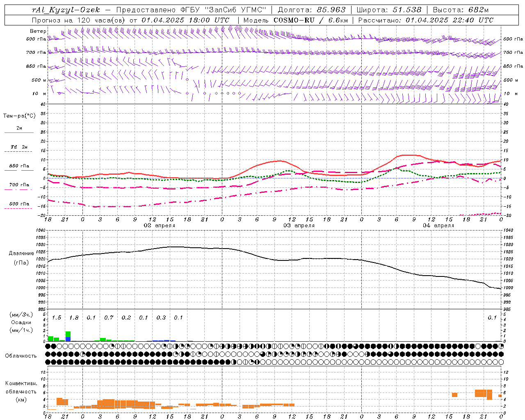Click the 0.2 three-hour precipitation value

point(126,317)
